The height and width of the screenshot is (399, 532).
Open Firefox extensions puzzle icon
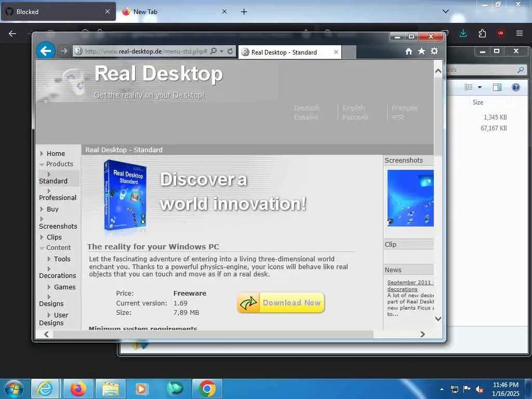coord(482,33)
